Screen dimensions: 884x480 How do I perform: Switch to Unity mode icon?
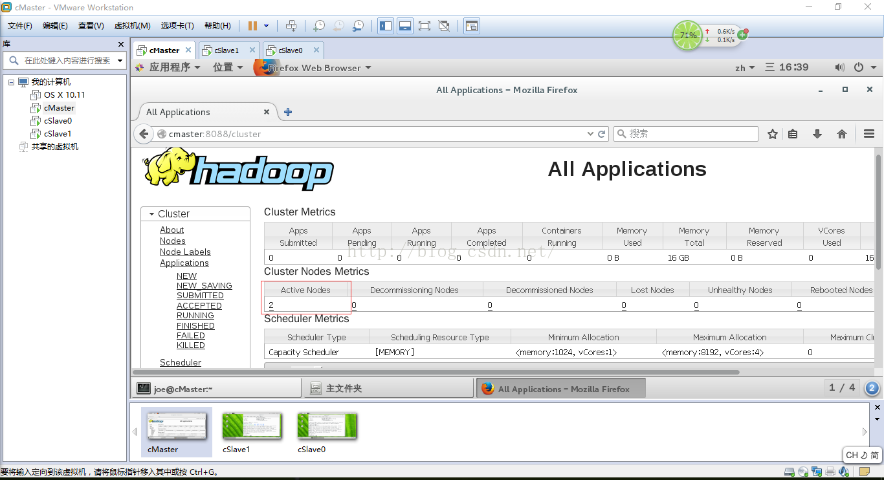444,26
